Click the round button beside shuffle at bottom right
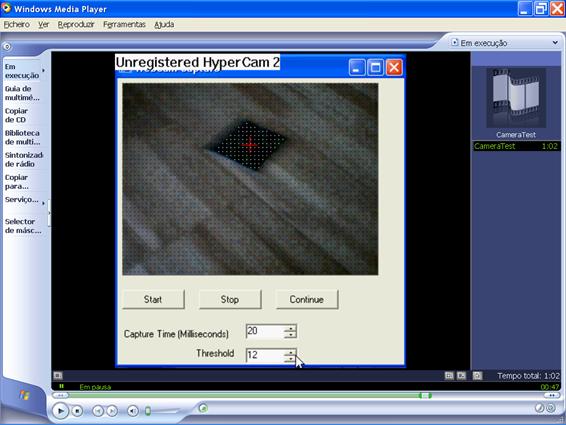The image size is (566, 425). click(x=550, y=408)
